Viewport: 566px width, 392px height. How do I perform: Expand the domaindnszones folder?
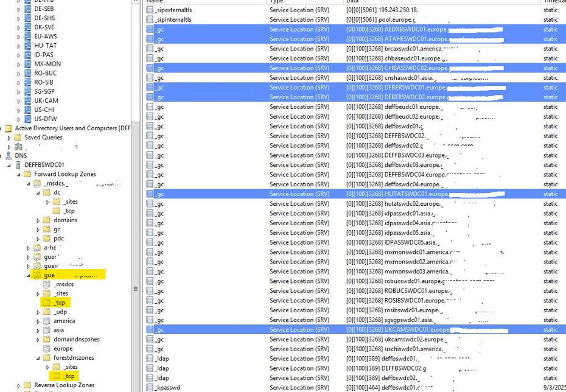point(38,340)
